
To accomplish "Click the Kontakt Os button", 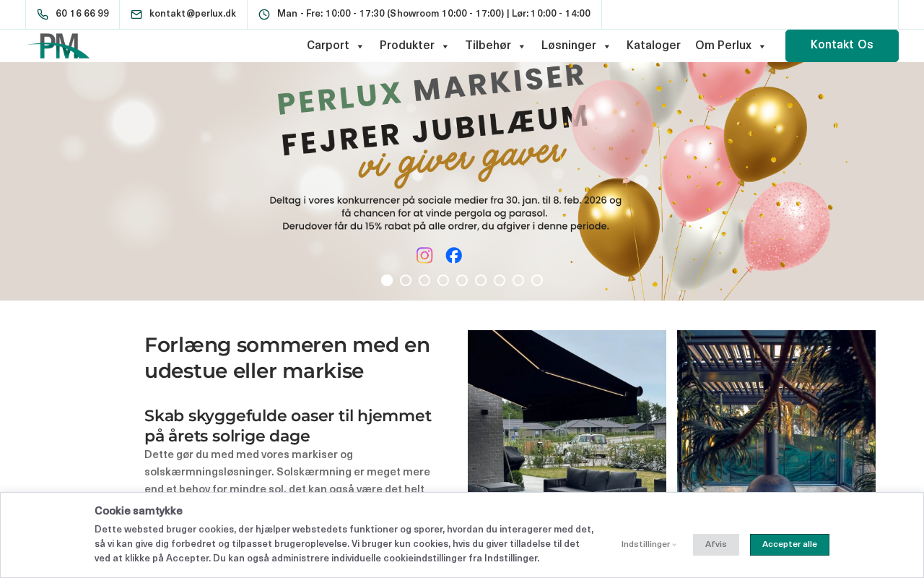I will (x=842, y=46).
